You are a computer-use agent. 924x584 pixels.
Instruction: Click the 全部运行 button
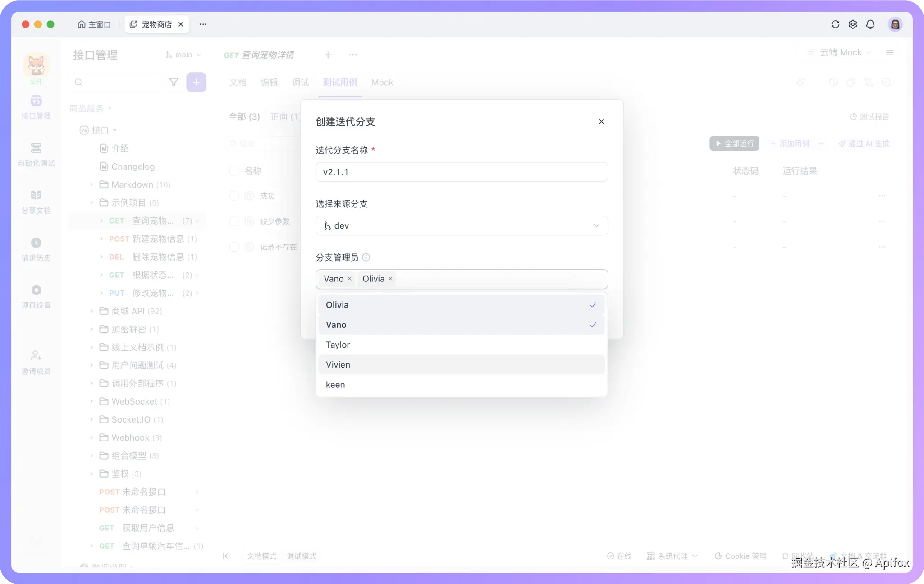[x=734, y=143]
